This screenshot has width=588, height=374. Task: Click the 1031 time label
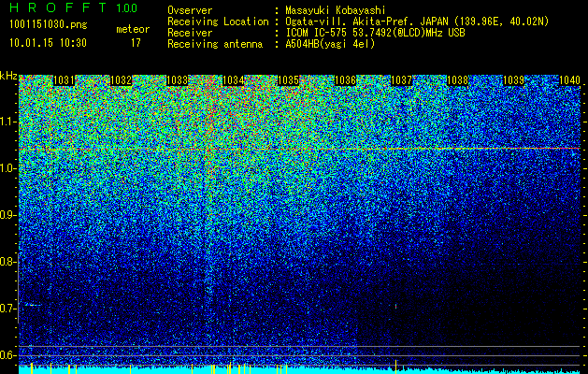[65, 80]
